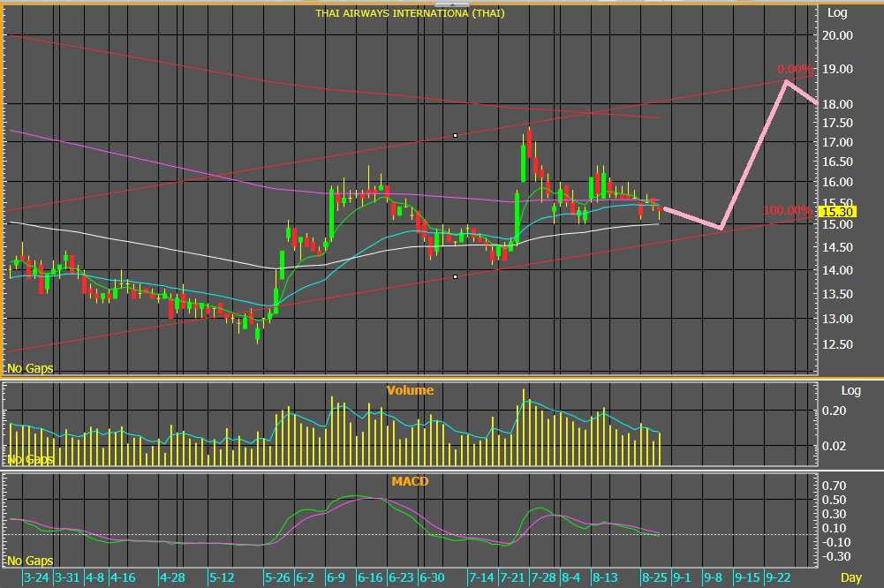Screen dimensions: 884x588
Task: Click the yellow 15.30 current price tag
Action: [838, 212]
